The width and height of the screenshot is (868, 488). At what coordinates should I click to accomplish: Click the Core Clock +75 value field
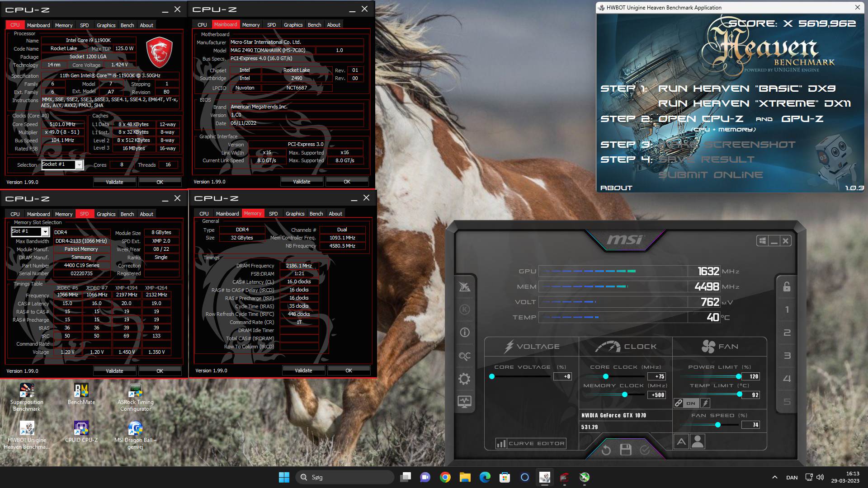point(657,376)
